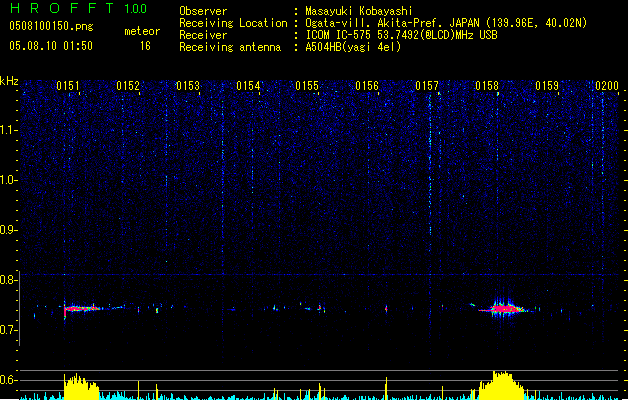
Task: Click the Receiving antenna label
Action: coord(230,47)
